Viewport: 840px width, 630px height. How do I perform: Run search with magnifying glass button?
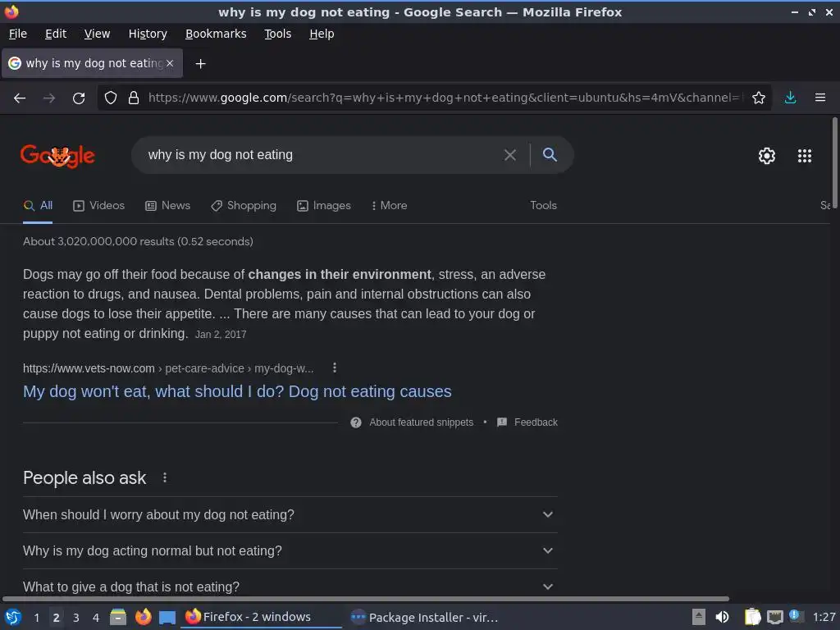pyautogui.click(x=550, y=155)
